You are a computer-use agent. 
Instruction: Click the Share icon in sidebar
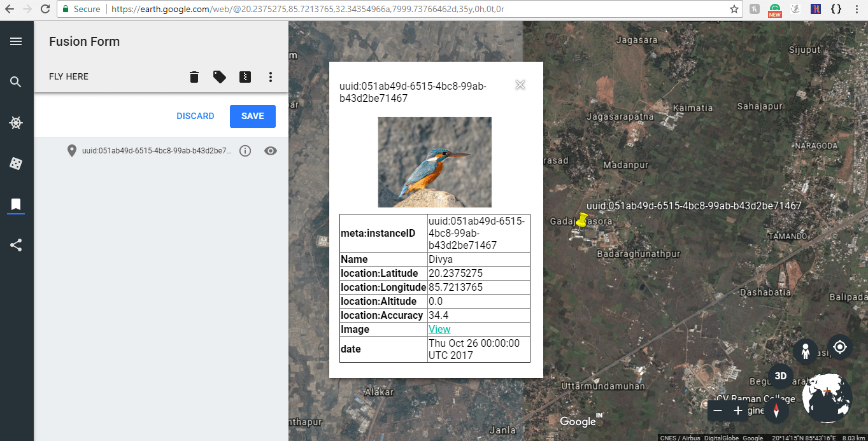click(x=16, y=245)
